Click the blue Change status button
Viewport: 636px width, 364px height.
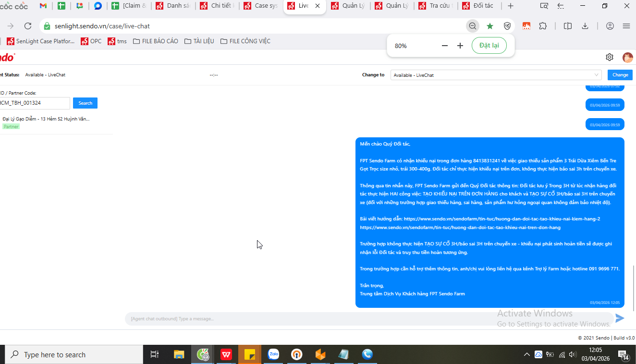(x=620, y=75)
